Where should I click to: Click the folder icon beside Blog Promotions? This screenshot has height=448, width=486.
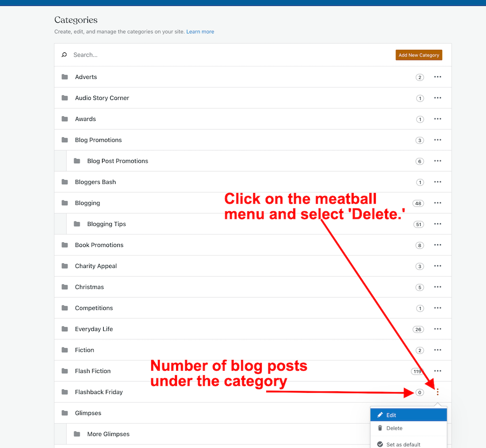click(65, 140)
